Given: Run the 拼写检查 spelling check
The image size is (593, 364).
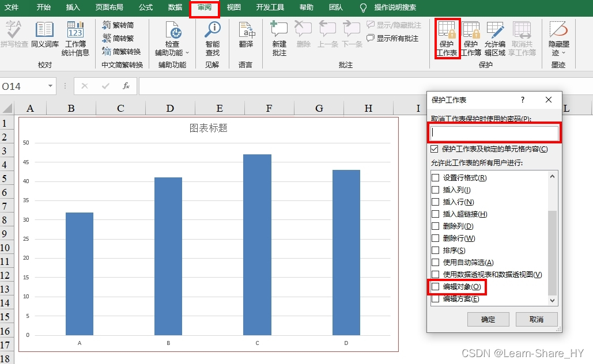Looking at the screenshot, I should pyautogui.click(x=14, y=34).
